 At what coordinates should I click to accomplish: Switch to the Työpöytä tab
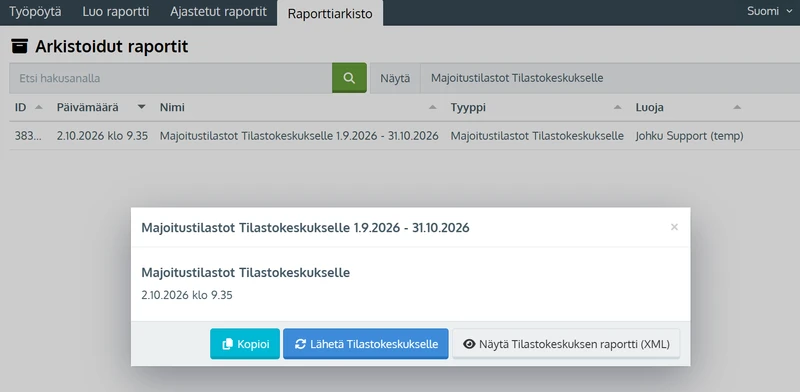click(x=35, y=12)
